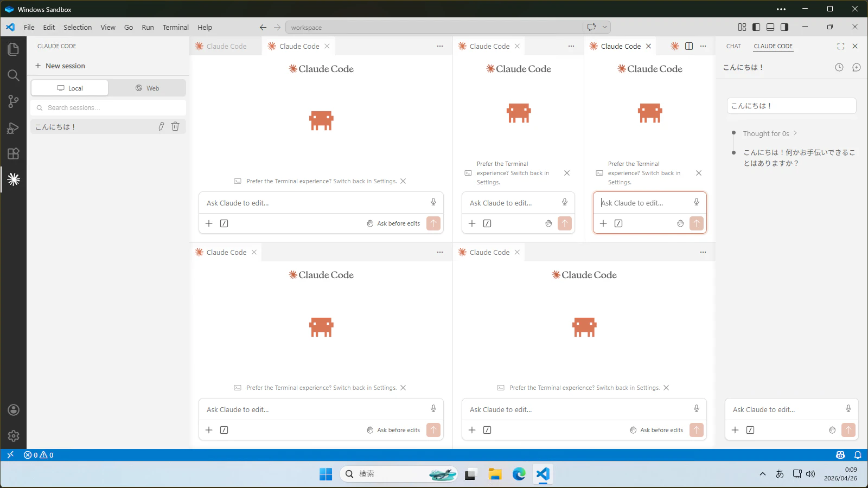This screenshot has width=868, height=488.
Task: Toggle 'Ask before edits' in bottom-right pane
Action: 656,430
